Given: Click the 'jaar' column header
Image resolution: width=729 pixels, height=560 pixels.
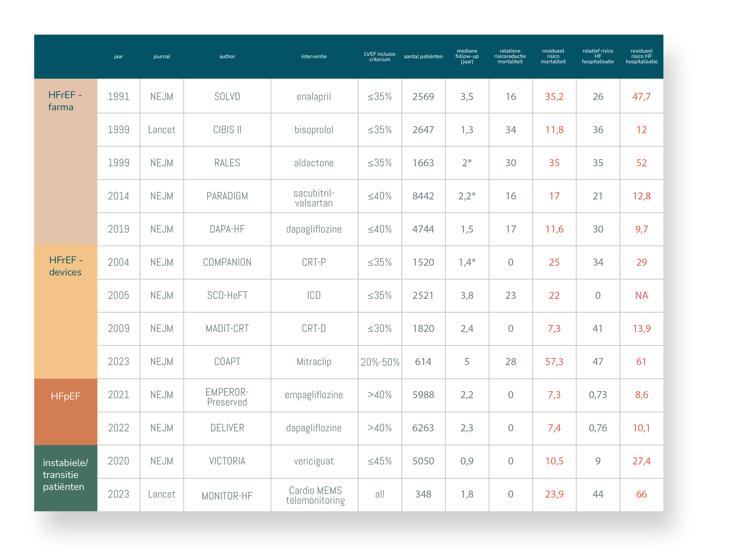Looking at the screenshot, I should point(118,56).
